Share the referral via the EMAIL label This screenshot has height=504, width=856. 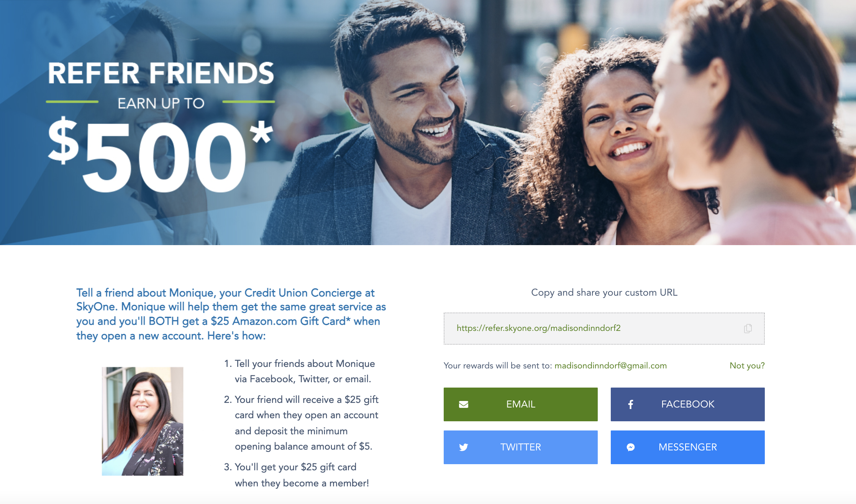pos(521,404)
